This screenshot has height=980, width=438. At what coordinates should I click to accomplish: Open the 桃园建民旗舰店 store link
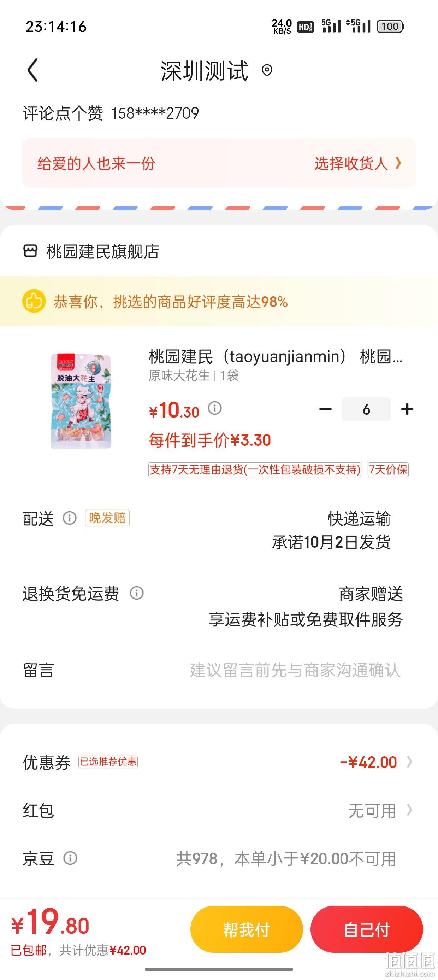pyautogui.click(x=102, y=251)
